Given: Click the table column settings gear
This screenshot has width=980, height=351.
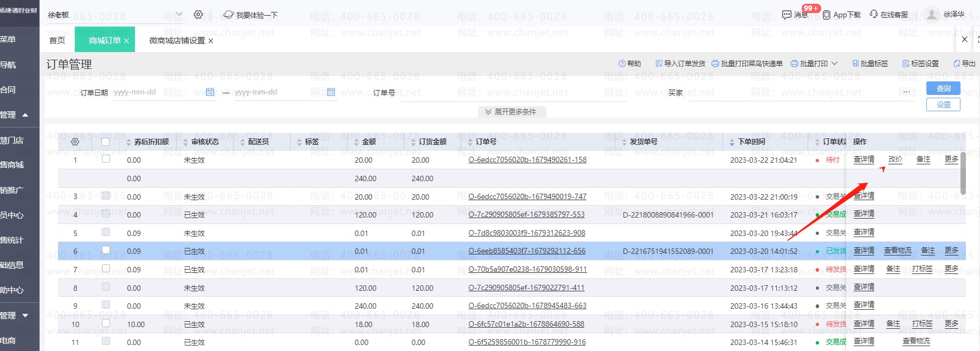Looking at the screenshot, I should (x=75, y=142).
